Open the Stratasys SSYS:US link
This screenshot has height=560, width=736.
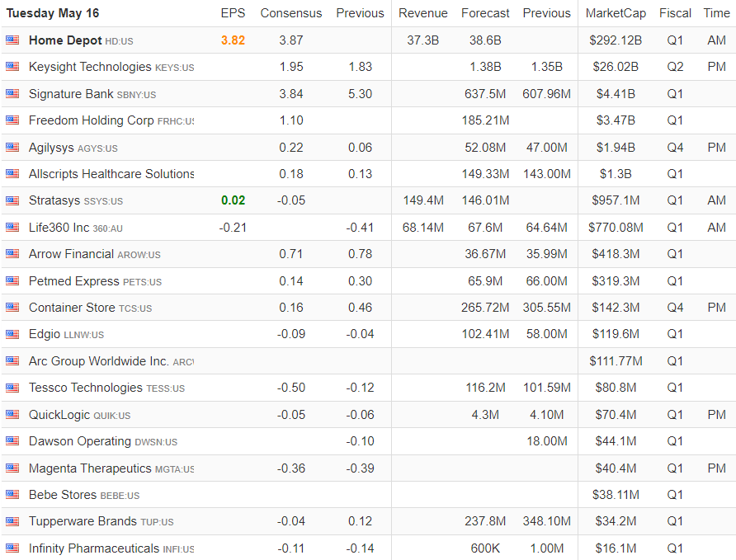(76, 200)
